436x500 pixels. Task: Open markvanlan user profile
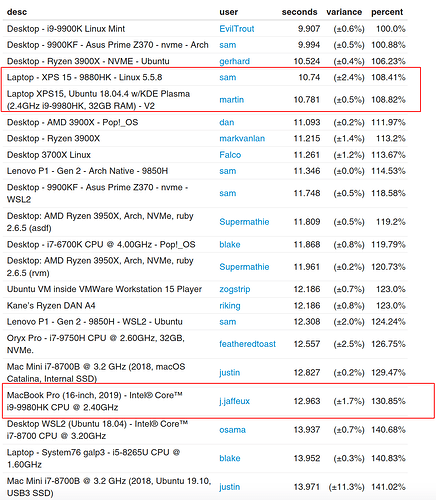[242, 138]
